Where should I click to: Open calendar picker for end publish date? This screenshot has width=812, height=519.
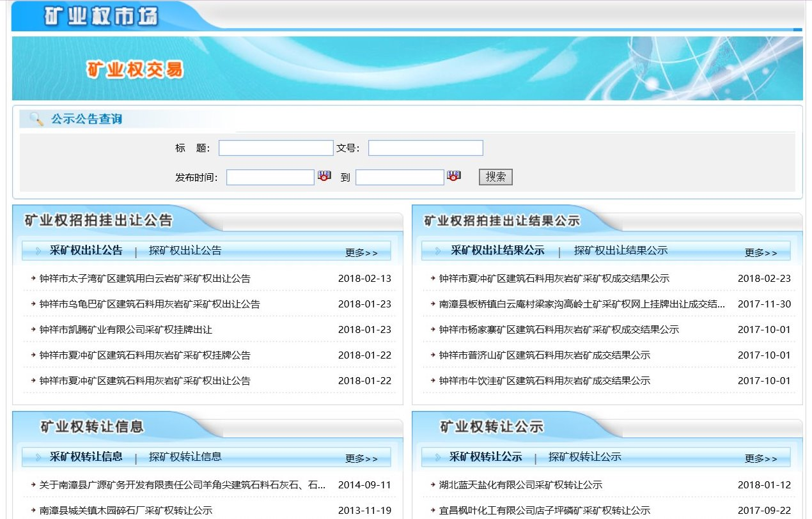[x=453, y=176]
